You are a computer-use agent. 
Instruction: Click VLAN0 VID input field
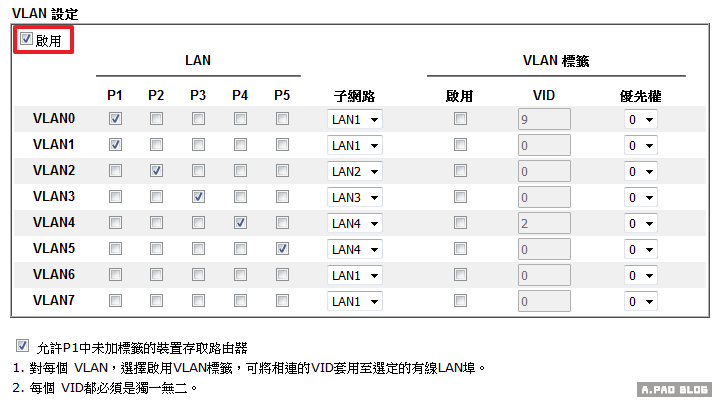(544, 120)
